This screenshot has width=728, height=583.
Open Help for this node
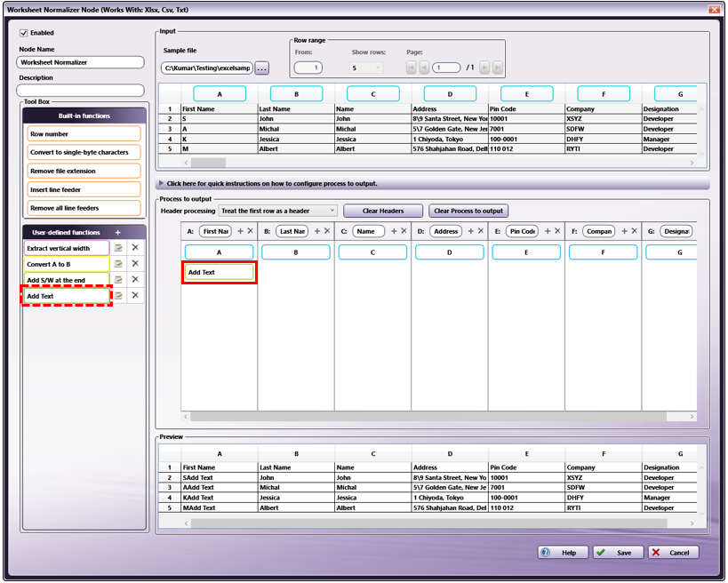(x=563, y=553)
